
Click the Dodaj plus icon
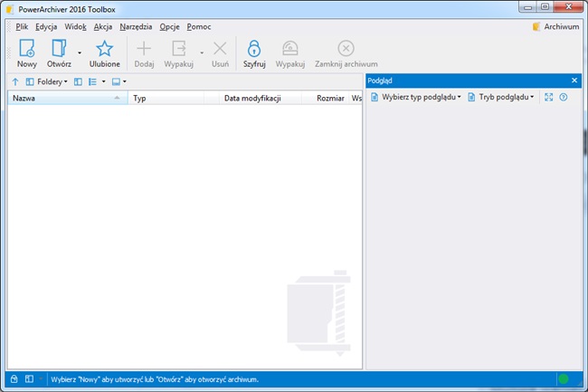[x=144, y=53]
